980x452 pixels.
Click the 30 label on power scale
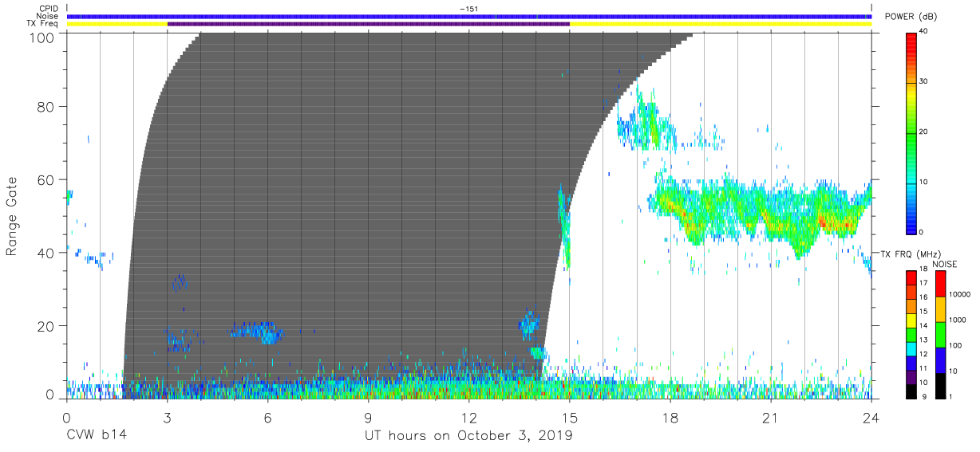pos(923,81)
